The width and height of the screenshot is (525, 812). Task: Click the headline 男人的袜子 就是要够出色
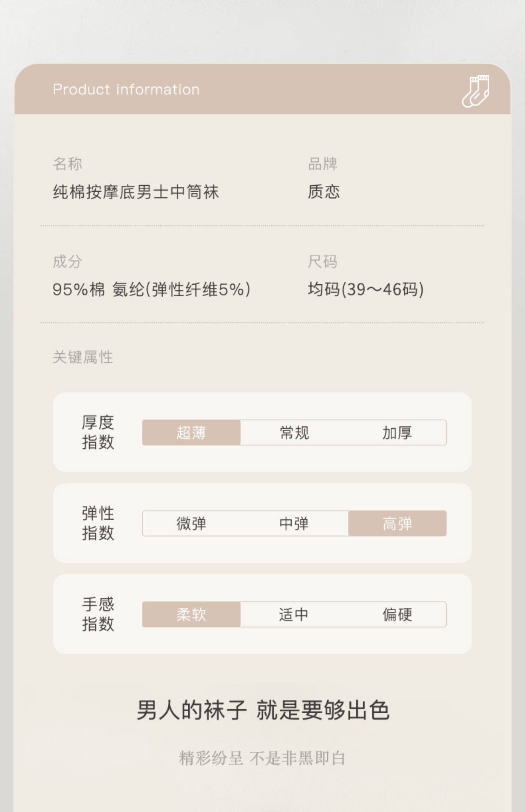pyautogui.click(x=262, y=710)
